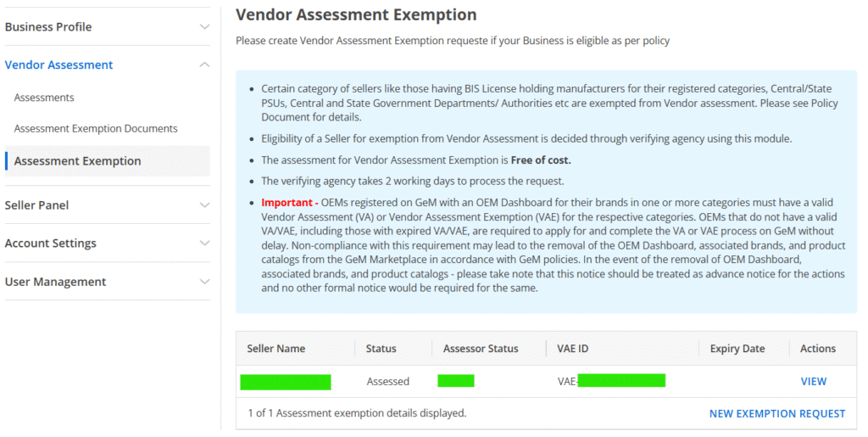Click the Expiry Date column header
Image resolution: width=868 pixels, height=437 pixels.
pos(737,349)
